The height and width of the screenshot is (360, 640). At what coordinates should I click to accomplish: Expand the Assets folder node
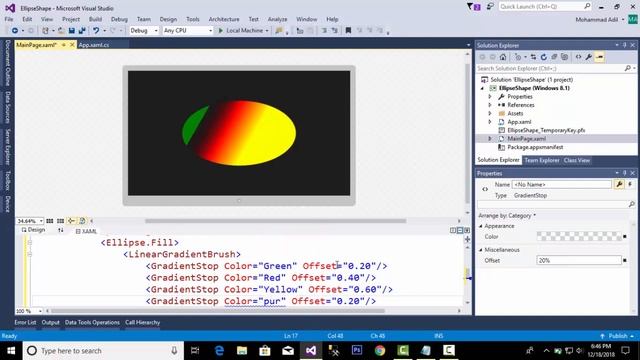click(x=490, y=113)
